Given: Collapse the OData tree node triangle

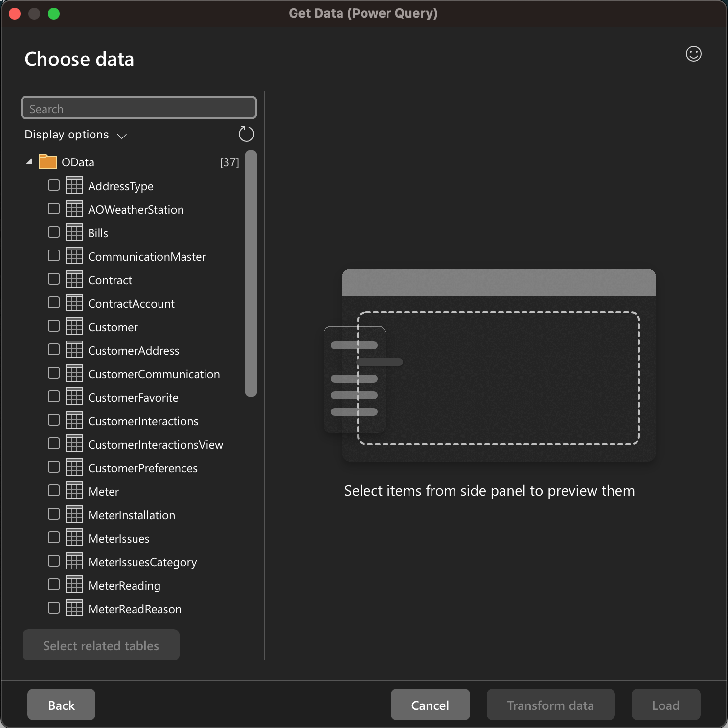Looking at the screenshot, I should [29, 161].
